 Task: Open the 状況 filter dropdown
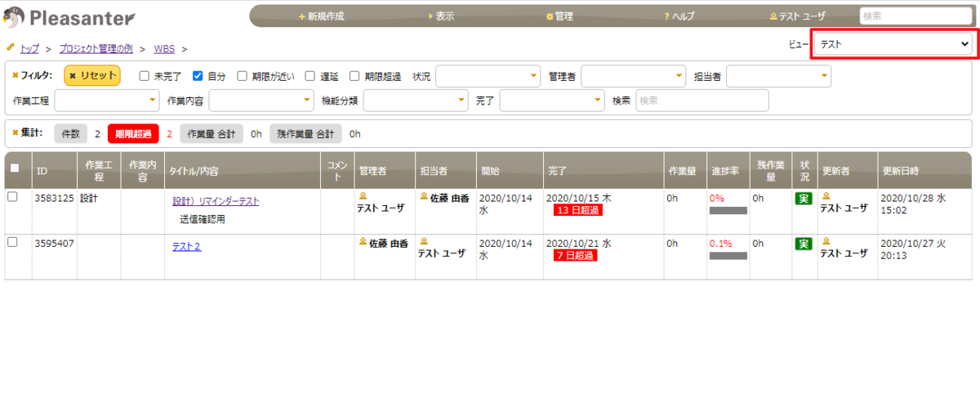[x=488, y=76]
